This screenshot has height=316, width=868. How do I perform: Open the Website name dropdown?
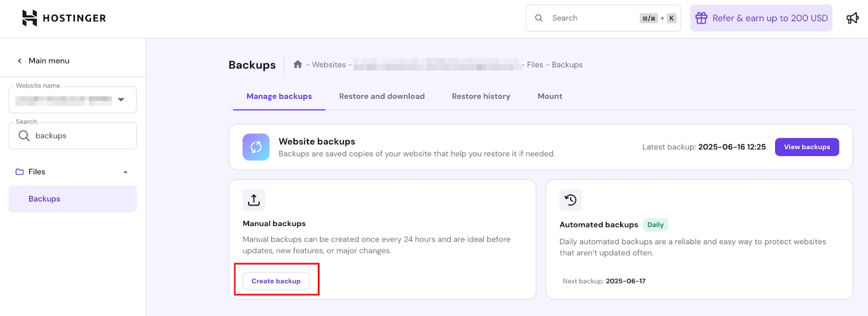121,100
